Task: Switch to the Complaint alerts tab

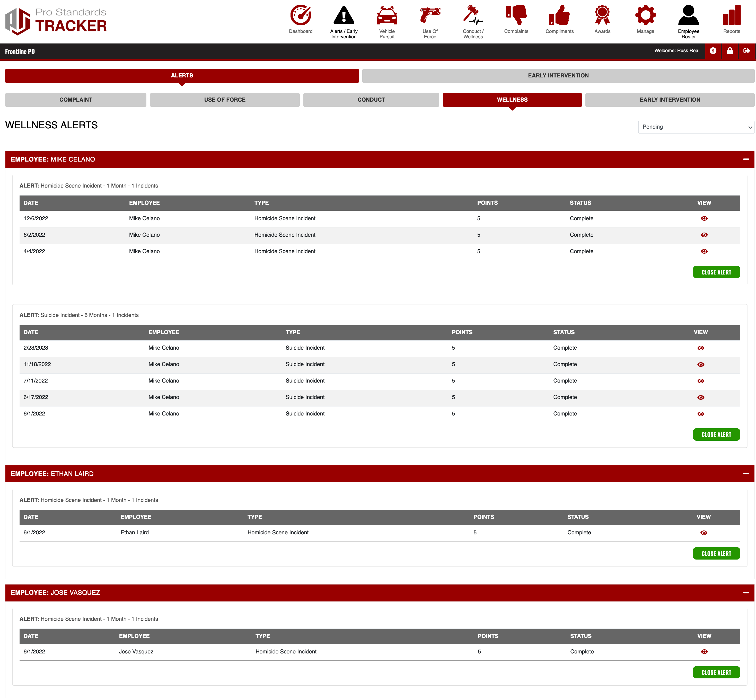Action: point(75,100)
